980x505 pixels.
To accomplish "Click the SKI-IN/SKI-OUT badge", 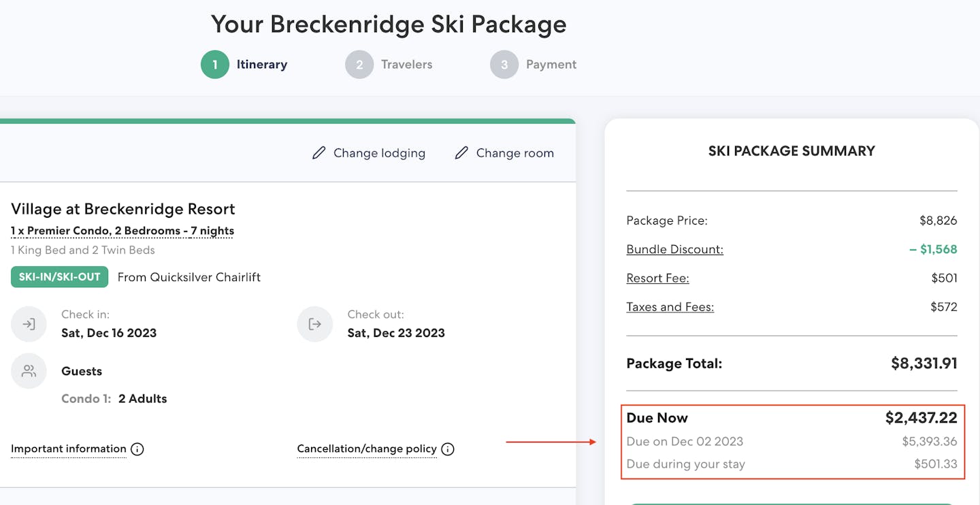I will tap(59, 277).
